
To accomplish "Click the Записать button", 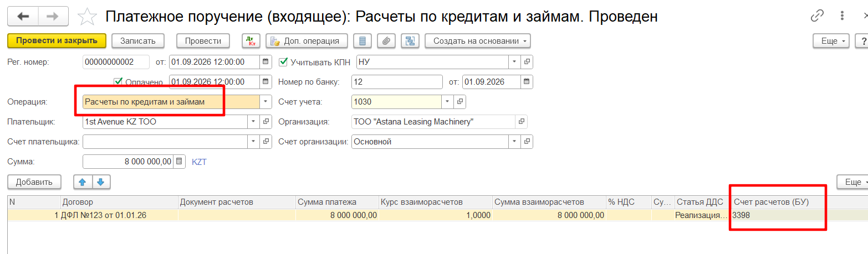I will (x=138, y=41).
